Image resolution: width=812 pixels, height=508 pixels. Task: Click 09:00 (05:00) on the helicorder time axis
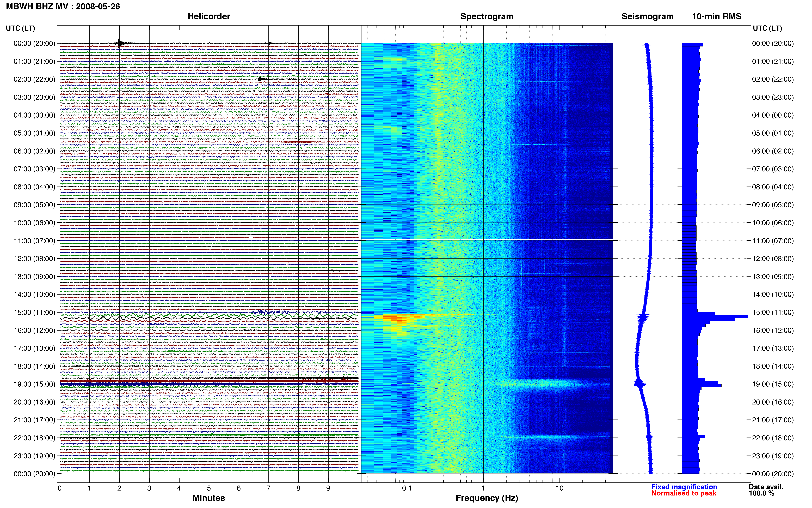click(x=34, y=205)
